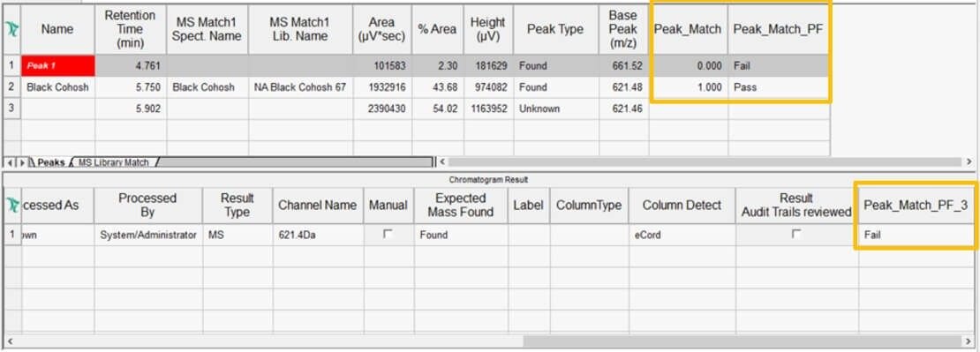The height and width of the screenshot is (352, 980).
Task: Select the Processed By column header
Action: [148, 206]
